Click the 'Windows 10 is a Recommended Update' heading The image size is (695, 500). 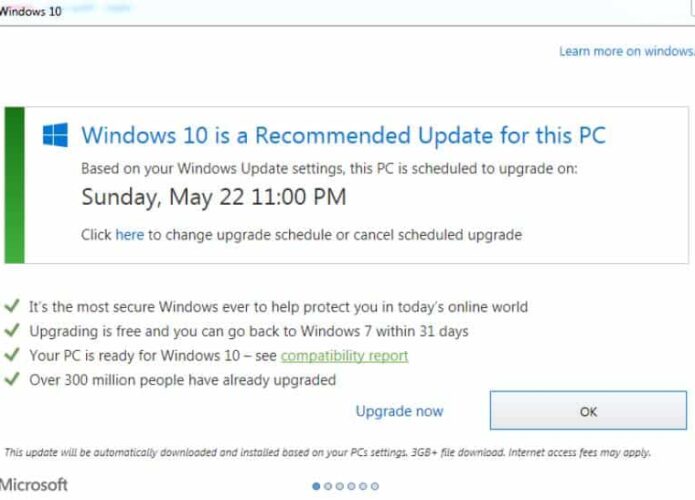[x=344, y=135]
